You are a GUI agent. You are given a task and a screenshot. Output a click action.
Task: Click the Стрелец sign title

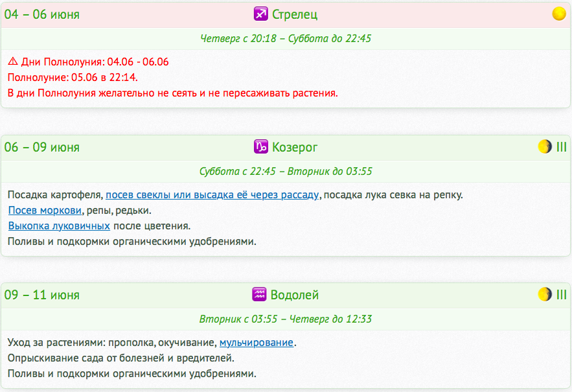295,14
